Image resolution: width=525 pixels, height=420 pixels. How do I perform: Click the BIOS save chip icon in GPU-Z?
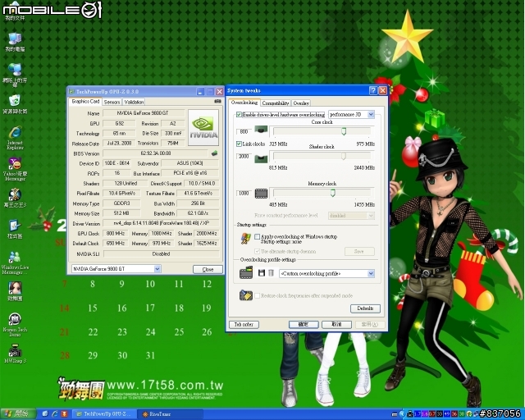[214, 153]
